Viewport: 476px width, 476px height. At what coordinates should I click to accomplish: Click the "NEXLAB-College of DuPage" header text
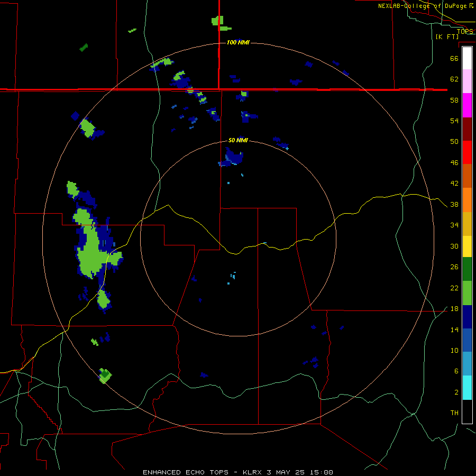click(x=423, y=6)
